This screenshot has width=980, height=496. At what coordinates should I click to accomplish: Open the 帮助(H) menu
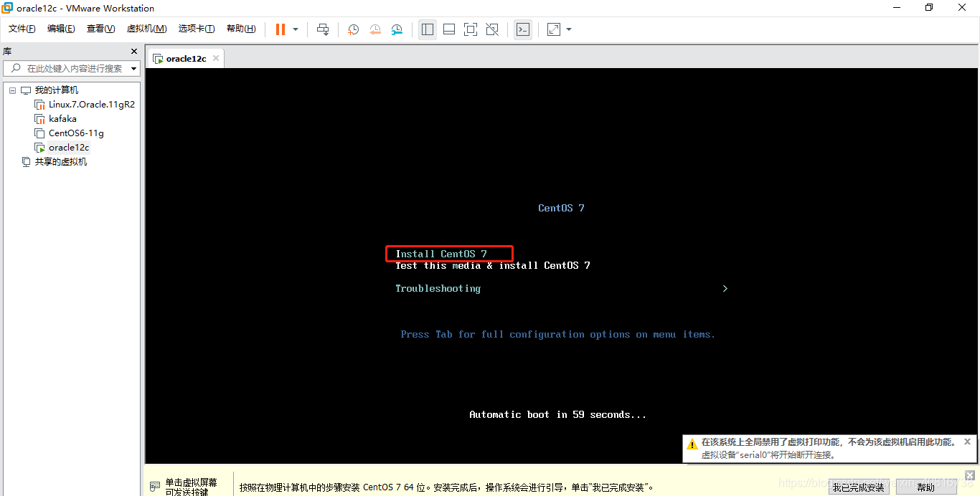[x=241, y=29]
